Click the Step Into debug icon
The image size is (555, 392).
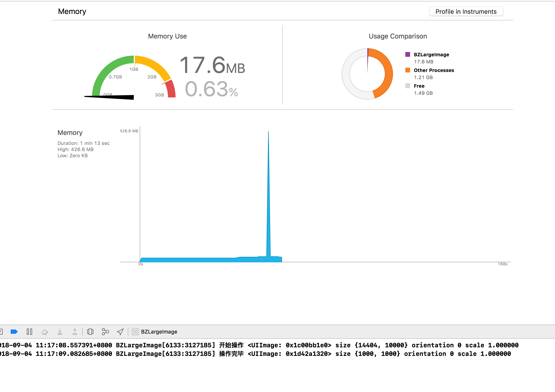coord(60,332)
